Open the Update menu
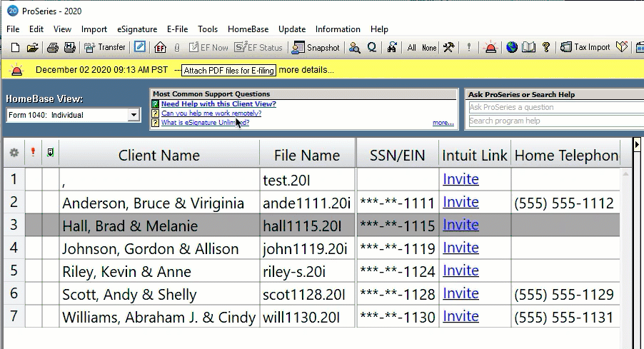 292,29
